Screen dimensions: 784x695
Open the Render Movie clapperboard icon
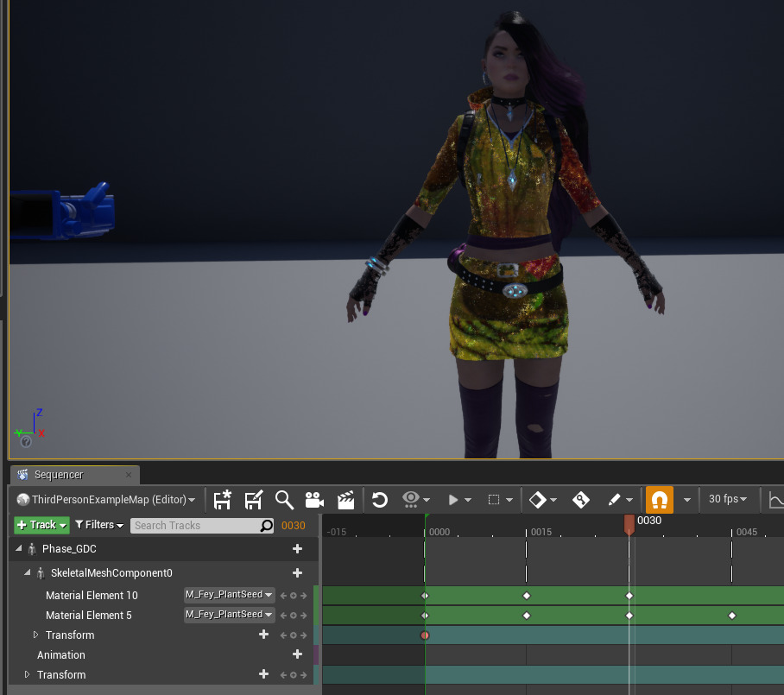click(345, 500)
